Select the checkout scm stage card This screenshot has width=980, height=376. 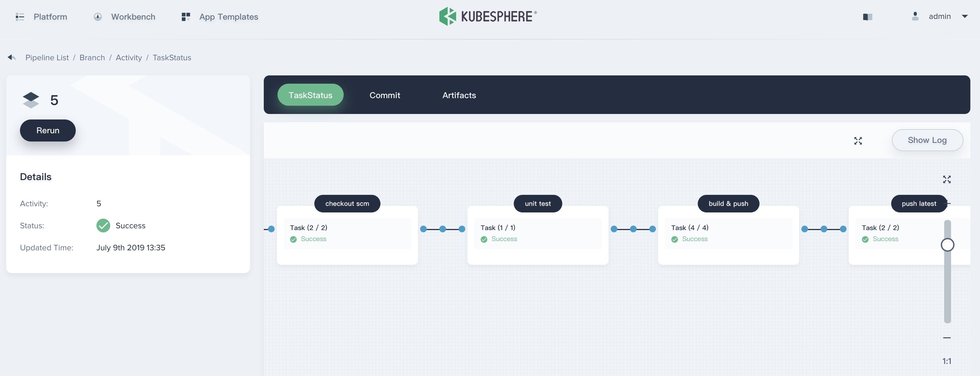(347, 233)
